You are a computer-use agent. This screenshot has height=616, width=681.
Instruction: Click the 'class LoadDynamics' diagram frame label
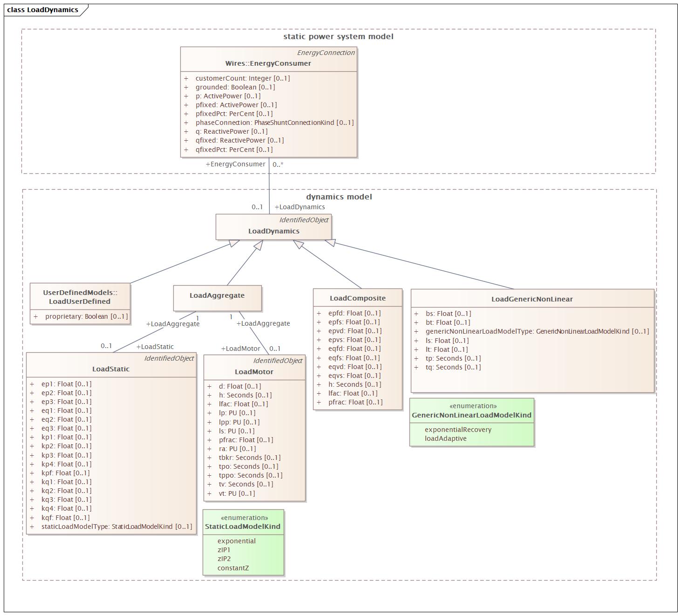[x=43, y=10]
